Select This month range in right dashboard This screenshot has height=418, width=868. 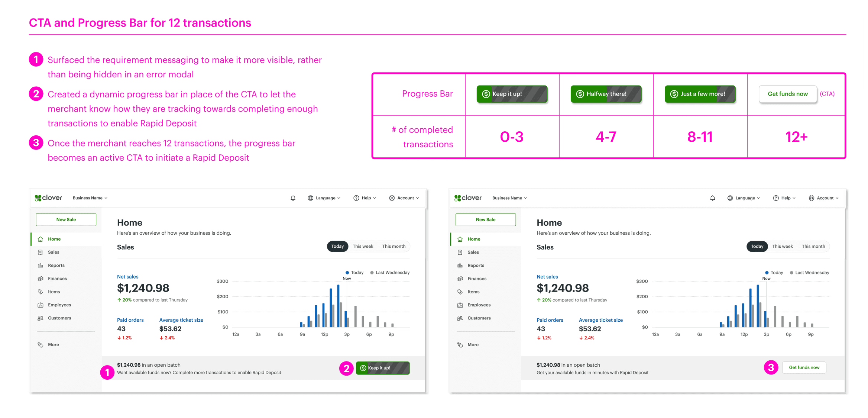point(813,246)
